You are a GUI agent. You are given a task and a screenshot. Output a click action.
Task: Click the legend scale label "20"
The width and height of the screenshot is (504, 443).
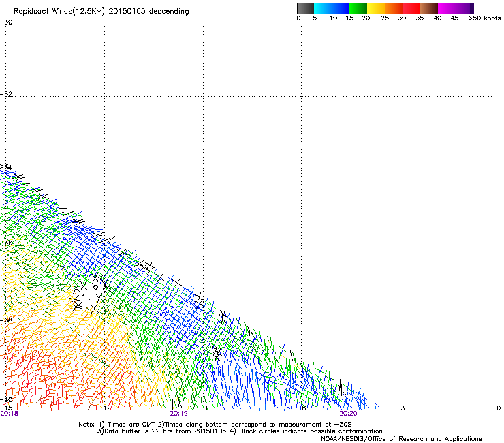[x=366, y=18]
